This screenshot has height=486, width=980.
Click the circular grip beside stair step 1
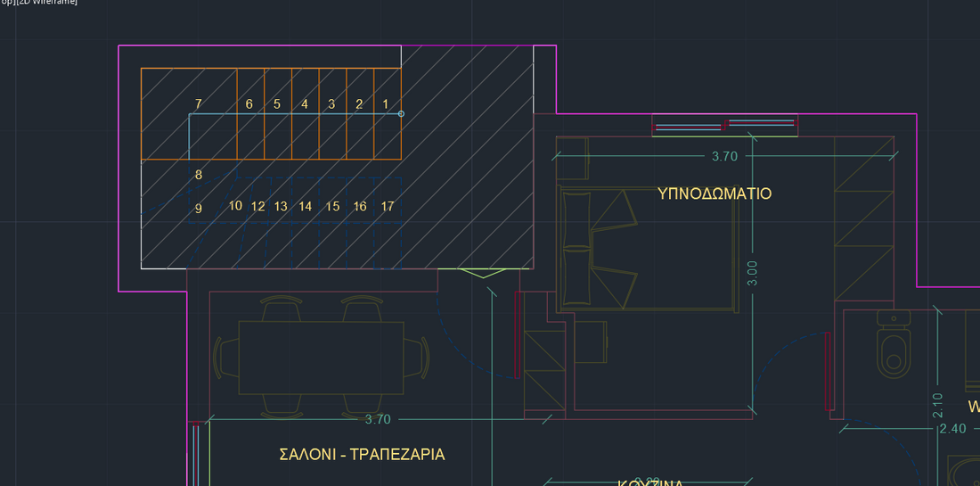(401, 113)
